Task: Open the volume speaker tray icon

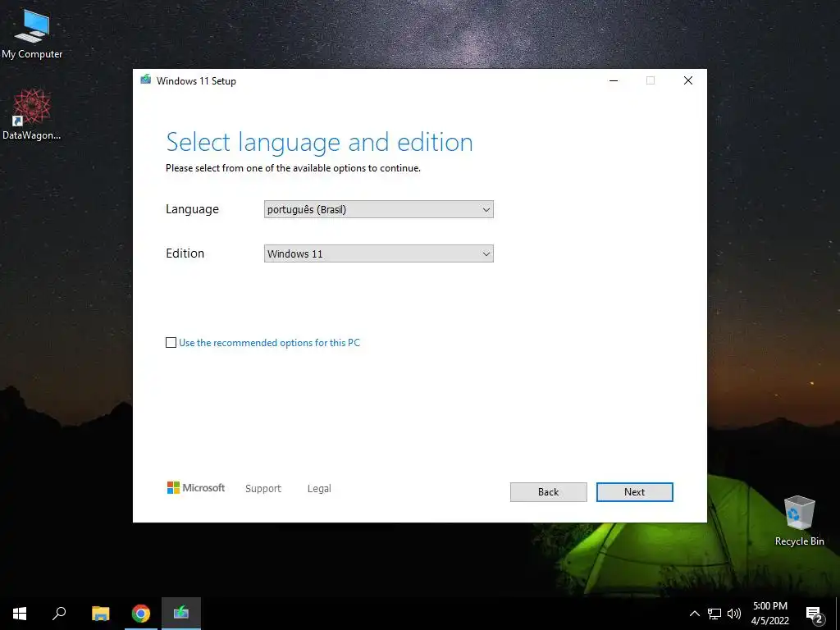Action: tap(734, 614)
